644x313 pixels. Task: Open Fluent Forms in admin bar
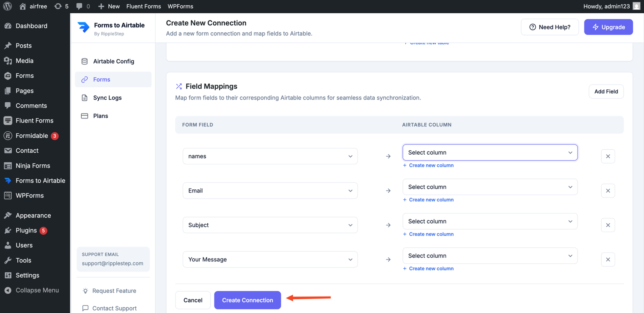click(144, 6)
